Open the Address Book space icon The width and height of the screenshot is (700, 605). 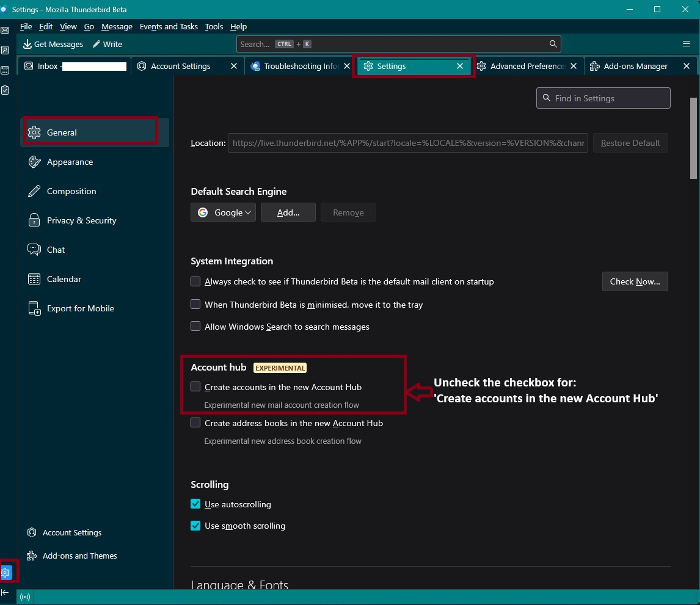tap(5, 50)
